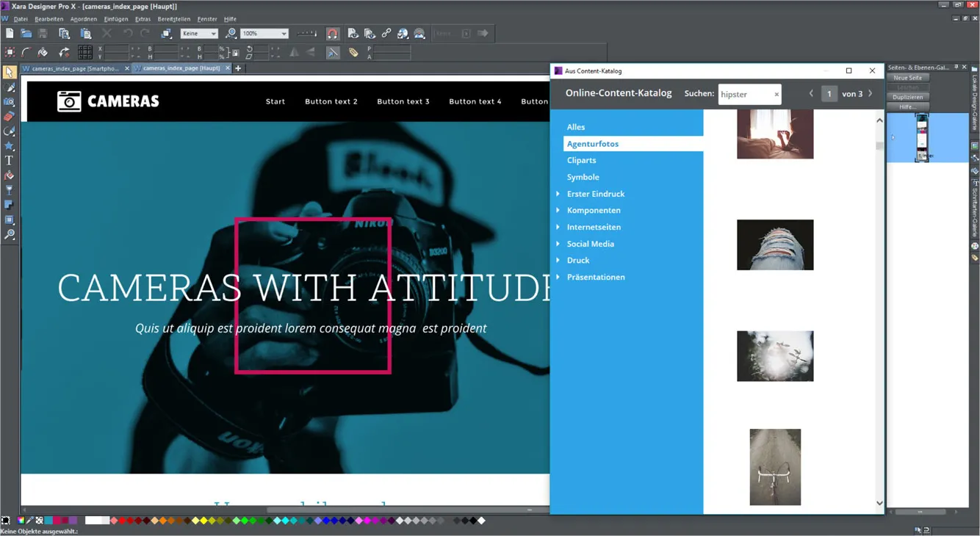The height and width of the screenshot is (536, 980).
Task: Select the Quickshape star tool
Action: pos(10,145)
